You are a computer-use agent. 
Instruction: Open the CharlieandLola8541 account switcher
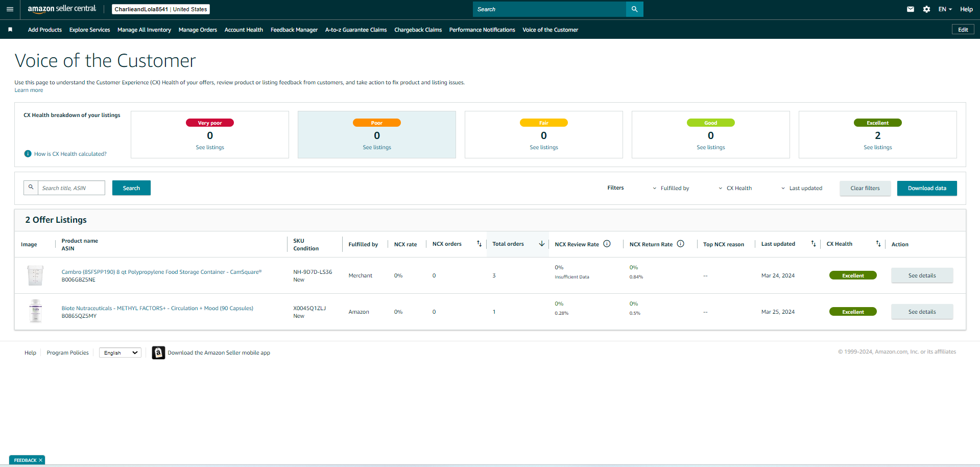tap(161, 9)
